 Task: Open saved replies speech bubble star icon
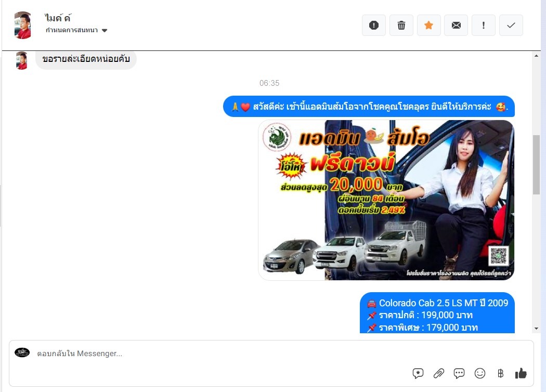pyautogui.click(x=418, y=374)
